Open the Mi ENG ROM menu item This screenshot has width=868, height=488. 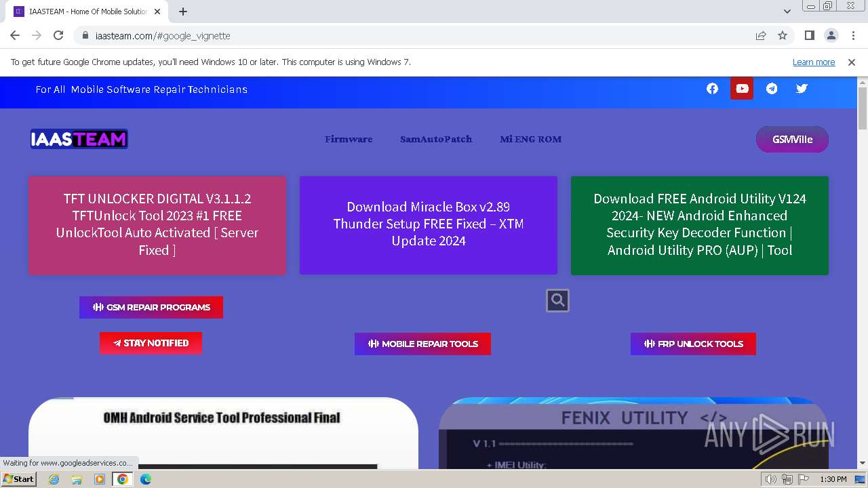pyautogui.click(x=531, y=139)
